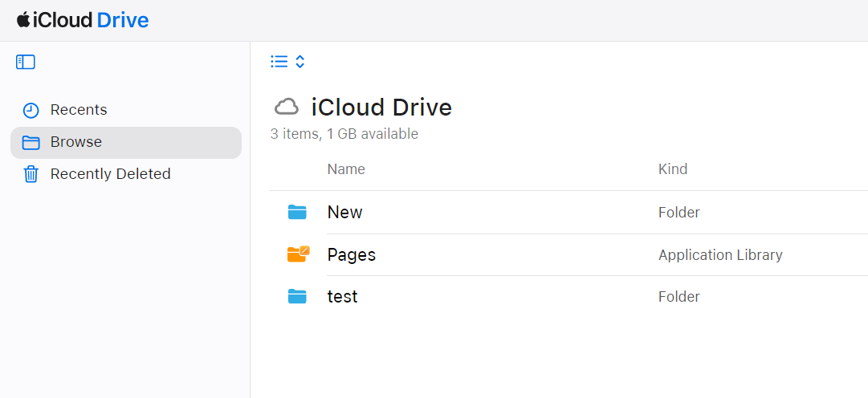The width and height of the screenshot is (868, 398).
Task: Select the folder named New
Action: click(344, 213)
